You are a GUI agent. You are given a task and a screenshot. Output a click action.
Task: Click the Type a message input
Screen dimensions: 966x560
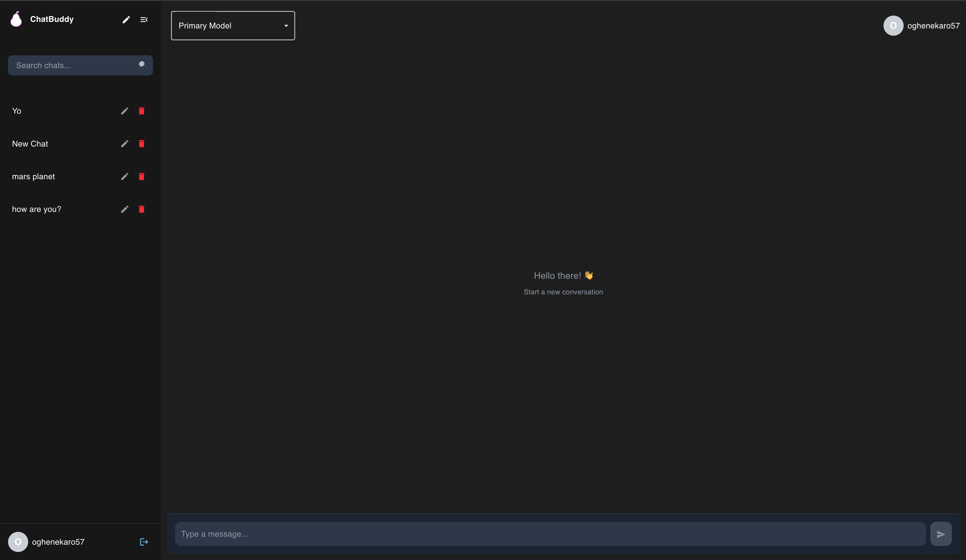pyautogui.click(x=550, y=534)
